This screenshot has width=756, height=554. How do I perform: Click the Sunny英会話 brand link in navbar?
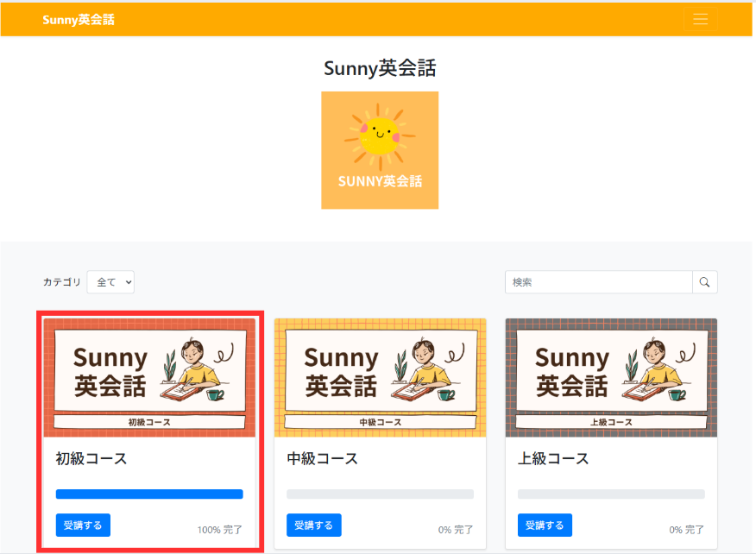[x=79, y=20]
